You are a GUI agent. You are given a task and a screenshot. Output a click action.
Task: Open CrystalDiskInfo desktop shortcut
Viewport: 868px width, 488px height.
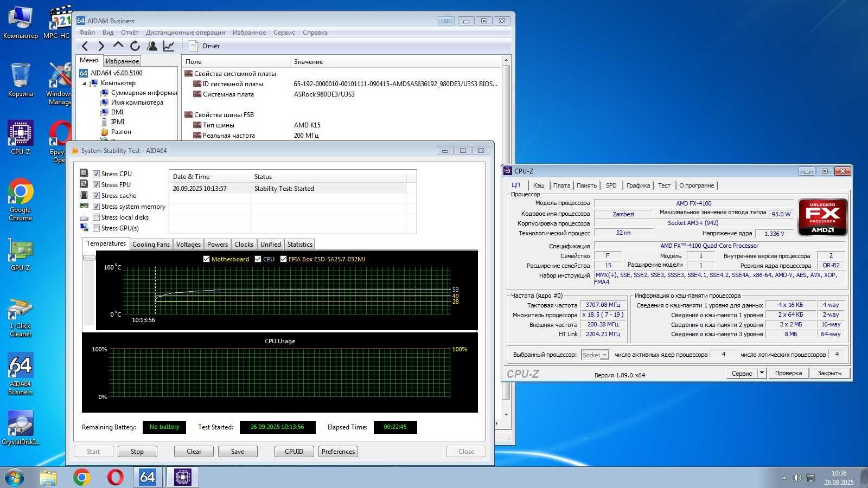pos(21,428)
